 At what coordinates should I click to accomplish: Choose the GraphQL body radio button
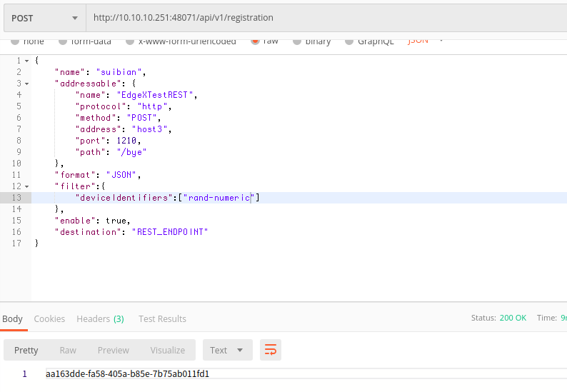coord(349,41)
